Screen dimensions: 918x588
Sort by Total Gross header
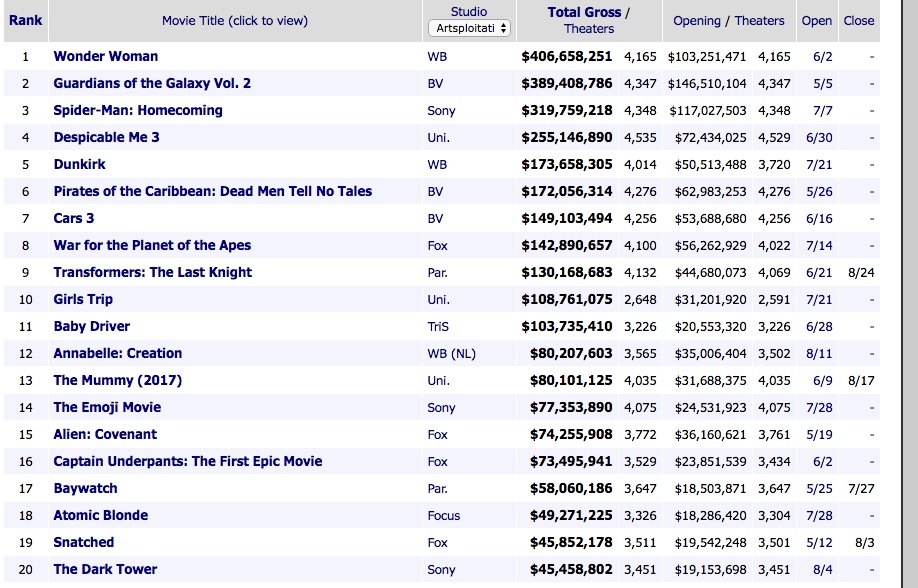584,12
